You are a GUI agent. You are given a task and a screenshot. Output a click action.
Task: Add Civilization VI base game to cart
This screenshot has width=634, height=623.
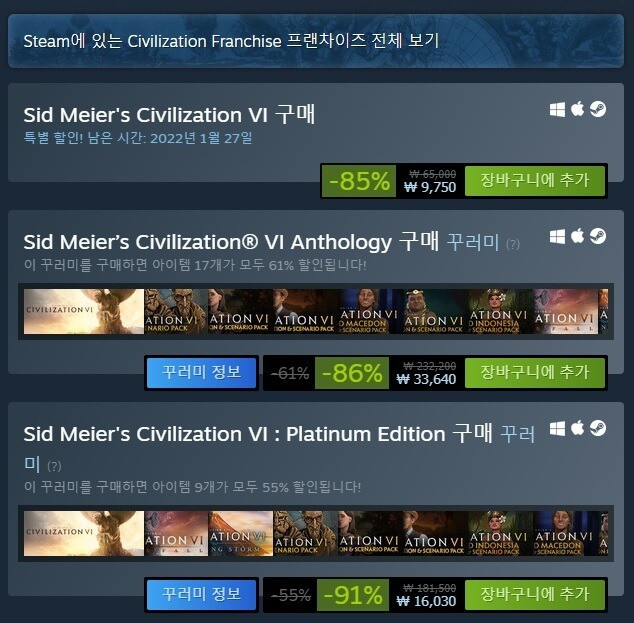(x=535, y=180)
